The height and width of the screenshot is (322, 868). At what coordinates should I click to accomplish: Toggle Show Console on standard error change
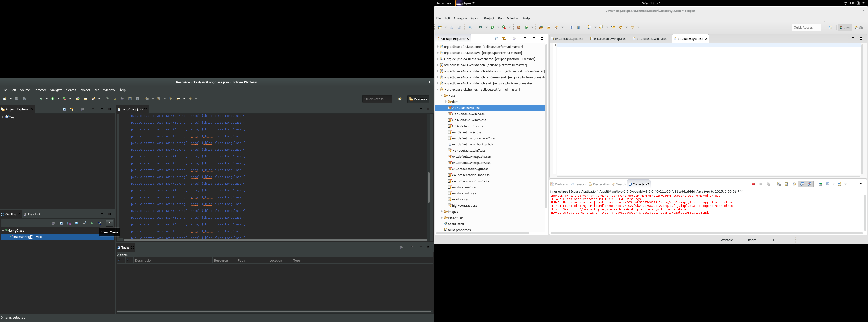click(x=810, y=184)
